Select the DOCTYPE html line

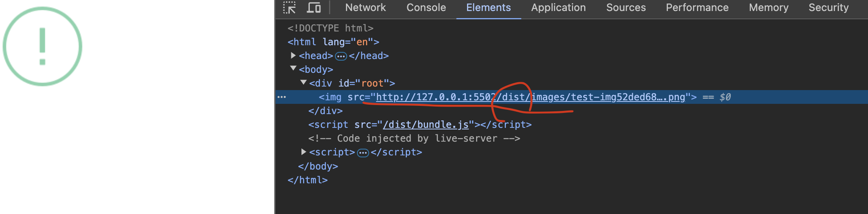point(330,28)
